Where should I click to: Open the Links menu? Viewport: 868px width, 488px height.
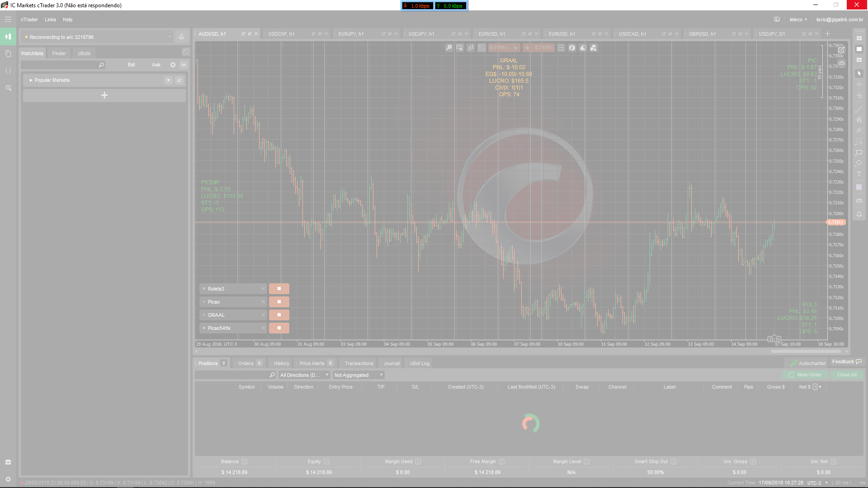50,19
